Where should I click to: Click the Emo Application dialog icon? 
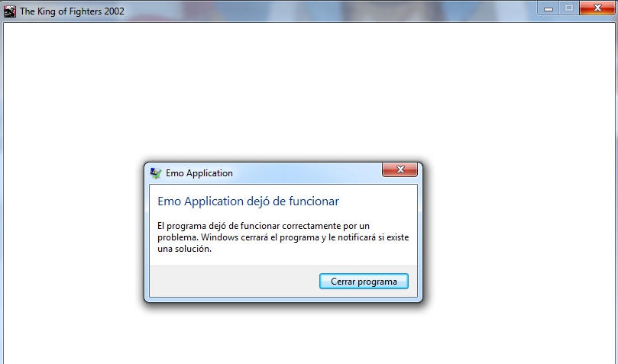tap(156, 173)
